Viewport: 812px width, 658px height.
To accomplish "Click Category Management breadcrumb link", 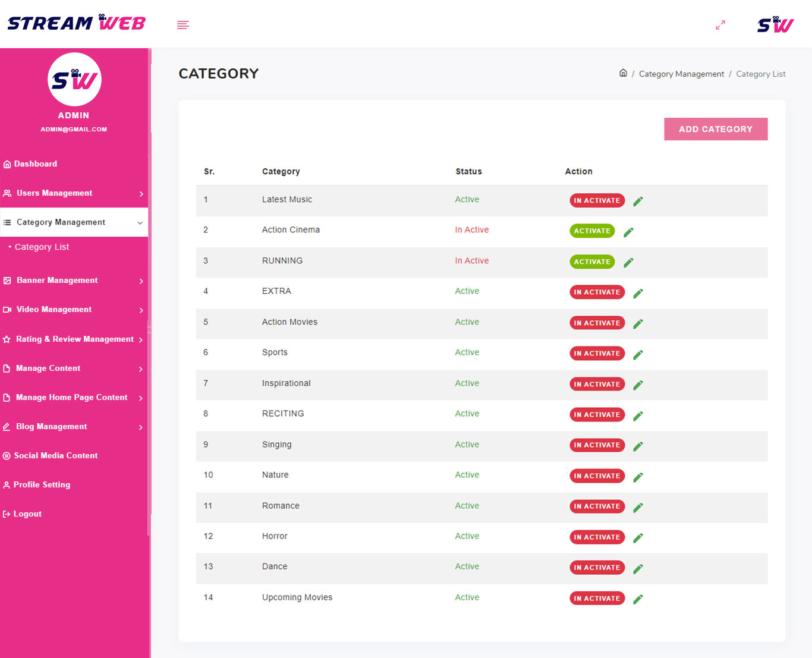I will click(x=681, y=74).
